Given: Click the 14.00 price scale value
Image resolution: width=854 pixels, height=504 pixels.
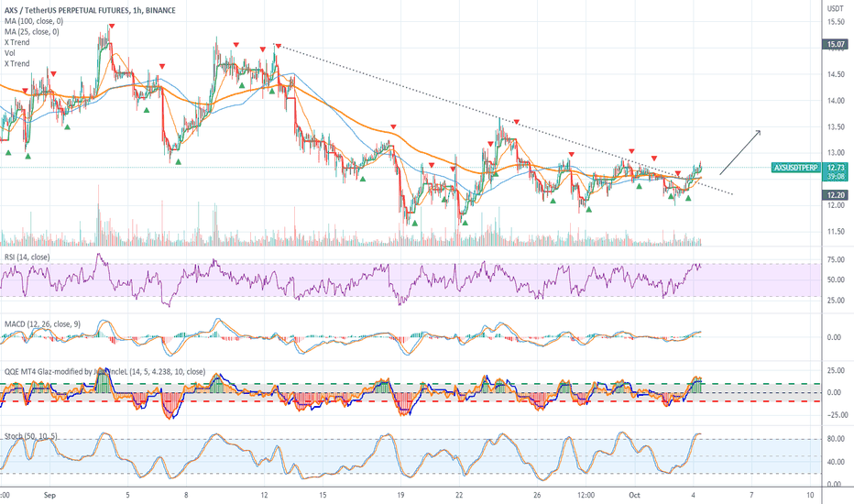Looking at the screenshot, I should tap(836, 101).
